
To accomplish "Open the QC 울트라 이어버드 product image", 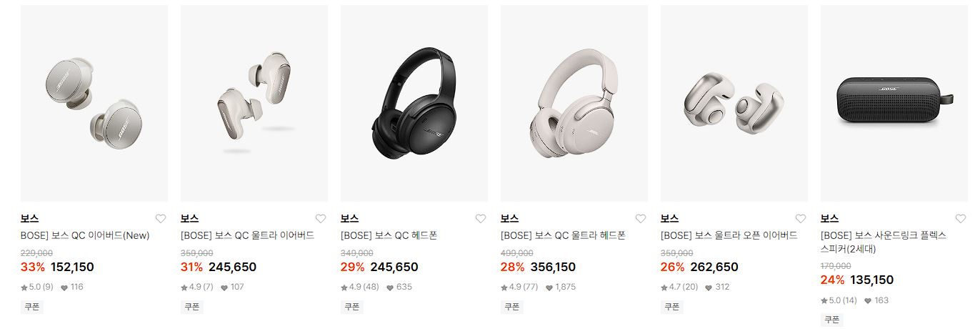I will click(x=254, y=104).
